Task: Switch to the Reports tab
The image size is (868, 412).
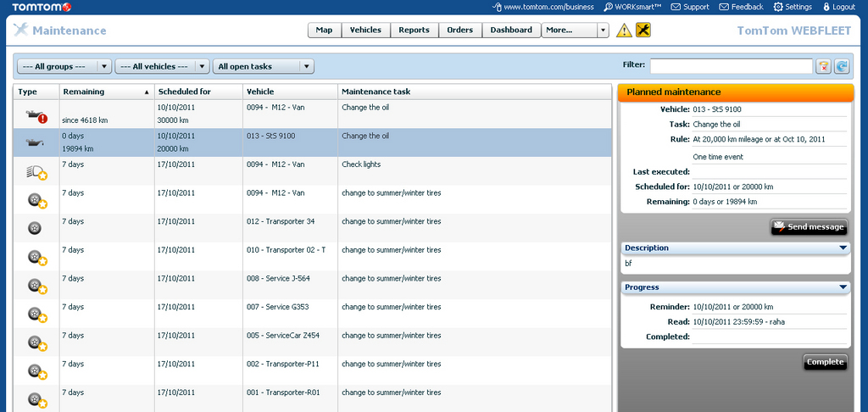Action: (414, 30)
